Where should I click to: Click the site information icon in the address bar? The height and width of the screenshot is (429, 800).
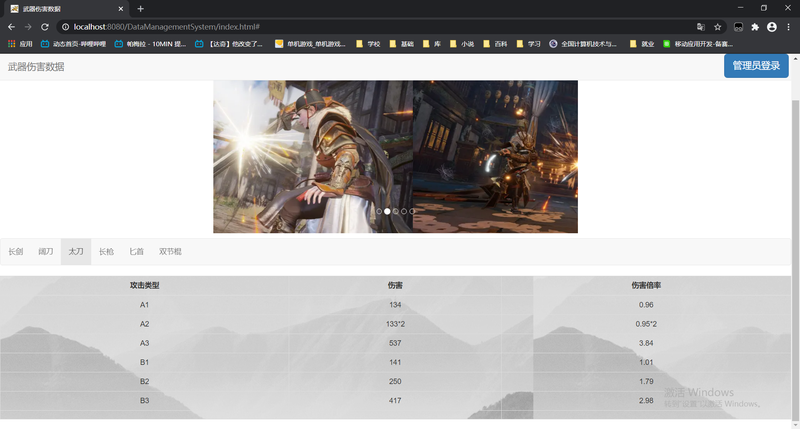coord(65,27)
